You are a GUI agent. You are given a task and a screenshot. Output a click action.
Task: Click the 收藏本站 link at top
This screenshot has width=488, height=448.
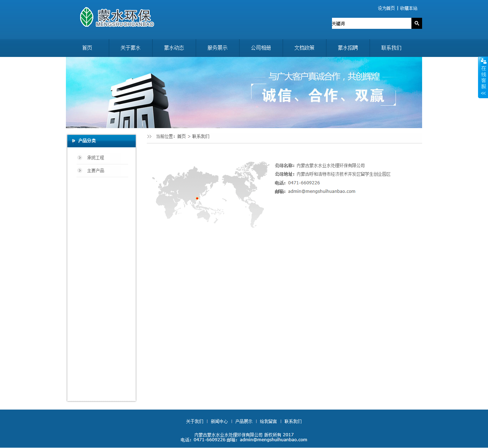pyautogui.click(x=409, y=8)
